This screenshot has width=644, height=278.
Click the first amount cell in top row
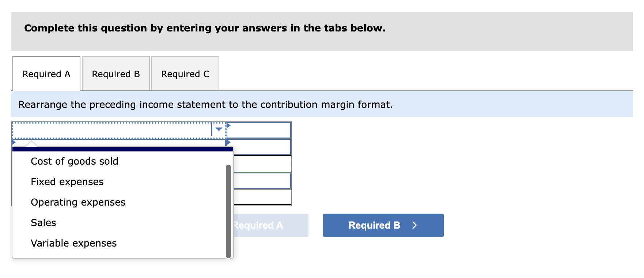(259, 130)
